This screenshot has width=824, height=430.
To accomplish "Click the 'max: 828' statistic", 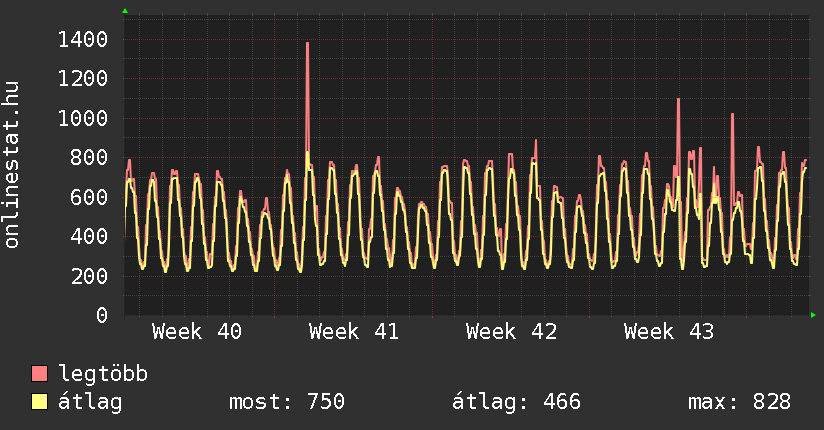I will point(739,402).
